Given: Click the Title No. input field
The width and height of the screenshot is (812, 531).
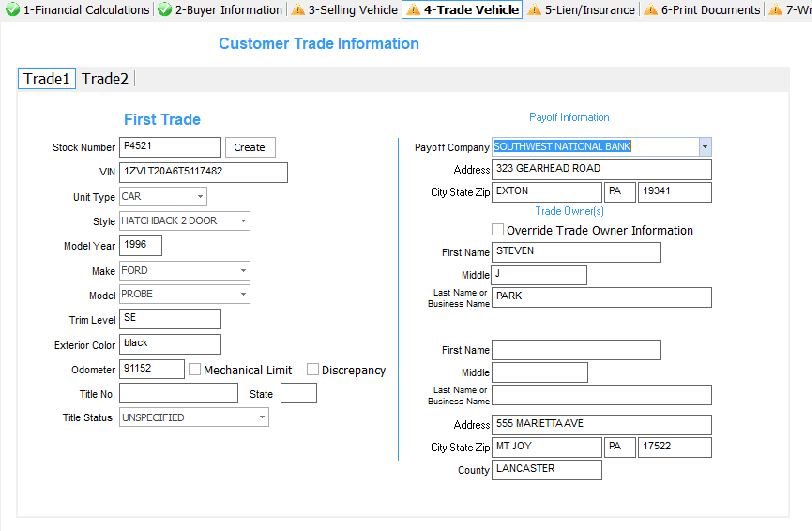Looking at the screenshot, I should pyautogui.click(x=178, y=394).
